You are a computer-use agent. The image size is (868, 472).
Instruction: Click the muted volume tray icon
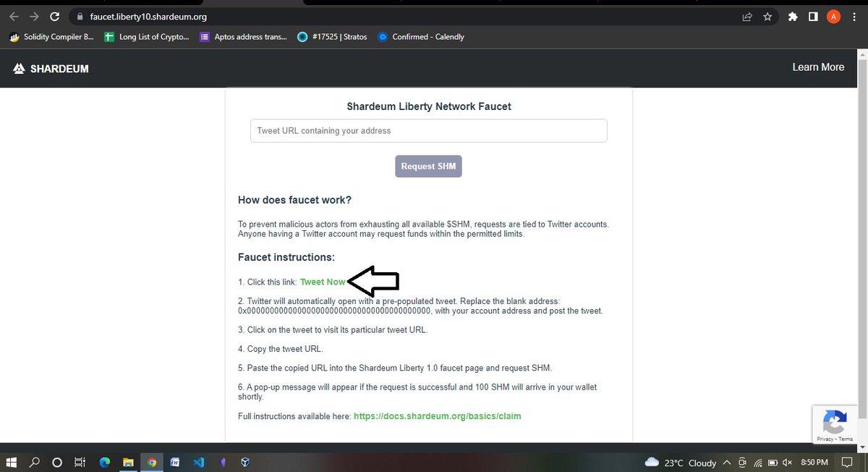(788, 463)
